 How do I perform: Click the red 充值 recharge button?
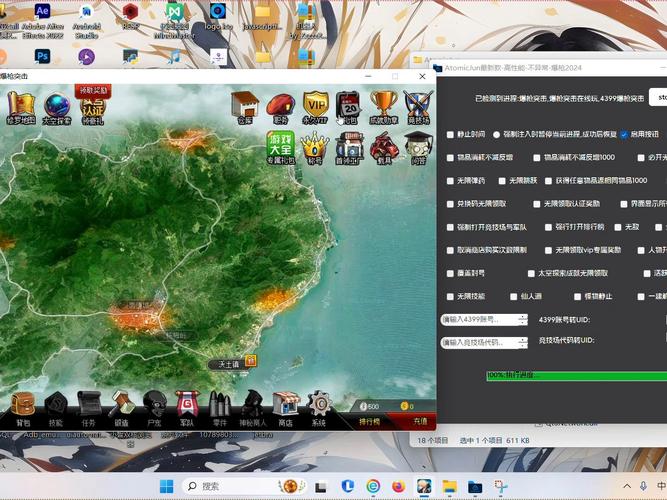pos(419,421)
